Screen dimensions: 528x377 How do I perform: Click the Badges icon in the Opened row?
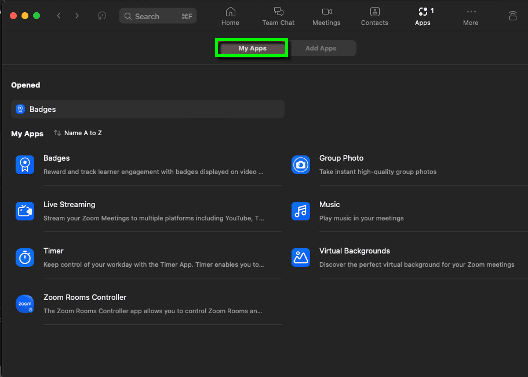(20, 109)
